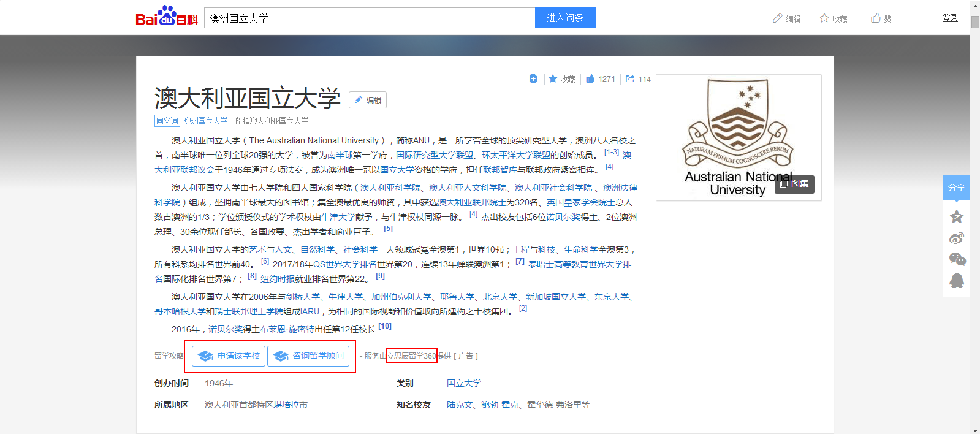Click the [1-3] reference marker
The image size is (980, 434).
tap(612, 152)
